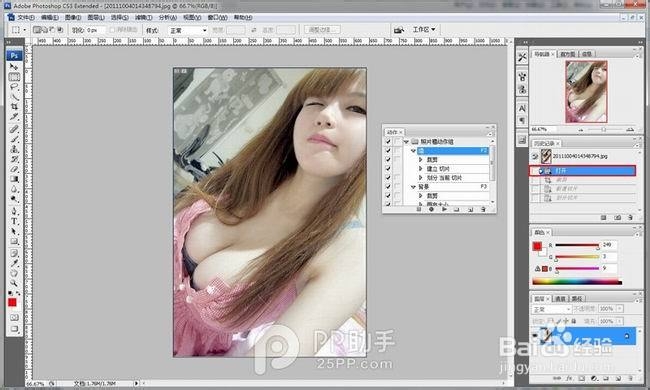
Task: Select the Zoom tool
Action: point(14,283)
